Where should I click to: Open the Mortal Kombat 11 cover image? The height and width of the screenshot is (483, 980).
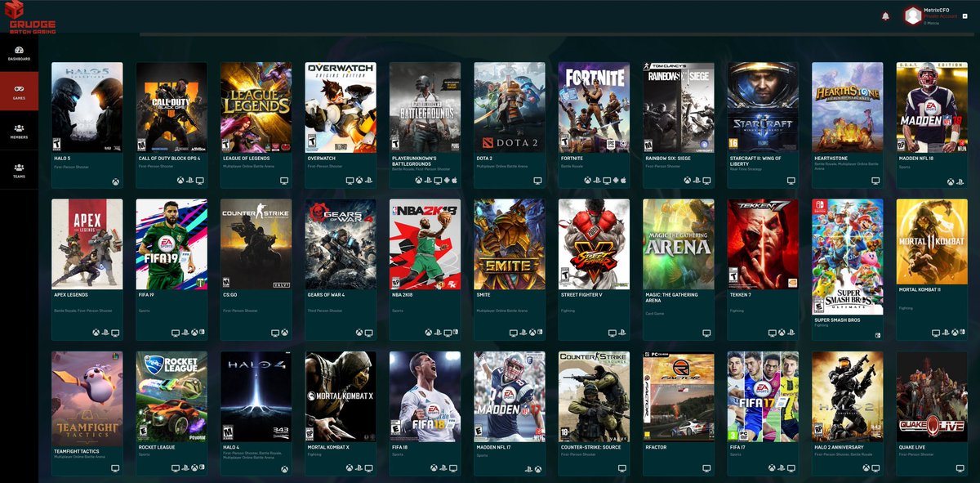click(x=932, y=243)
